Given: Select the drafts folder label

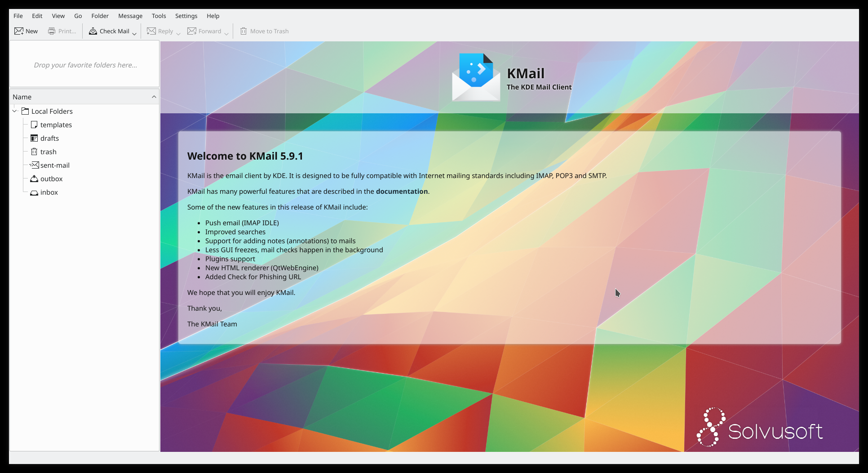Looking at the screenshot, I should click(x=49, y=138).
